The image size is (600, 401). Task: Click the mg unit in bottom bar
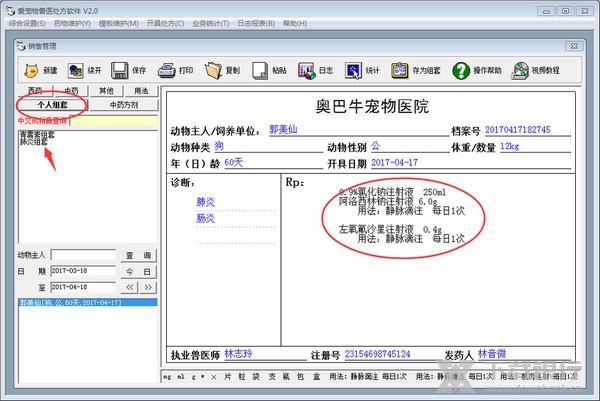tap(167, 377)
